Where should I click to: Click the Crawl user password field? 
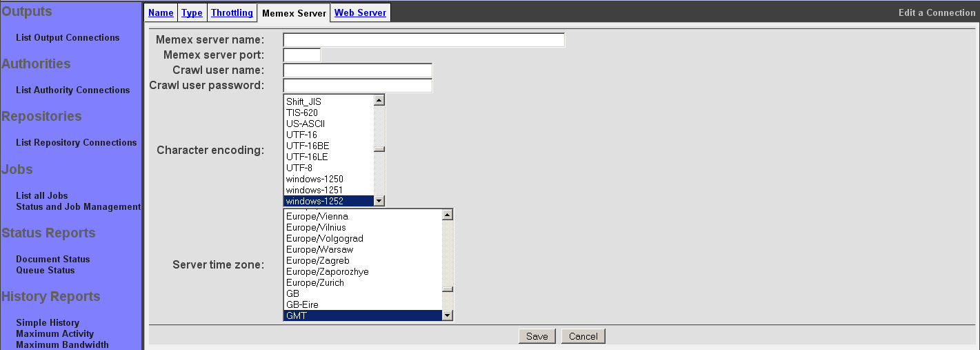click(x=357, y=86)
